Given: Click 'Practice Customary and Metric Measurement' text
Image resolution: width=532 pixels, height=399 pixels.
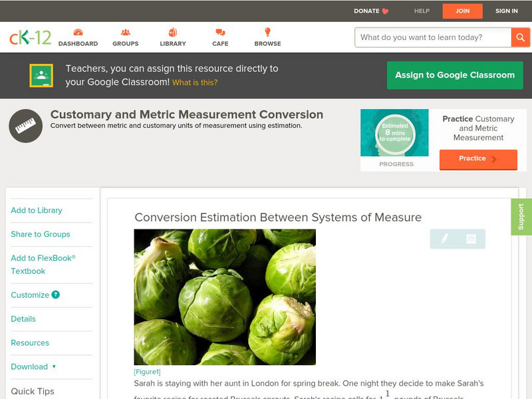Looking at the screenshot, I should 478,128.
